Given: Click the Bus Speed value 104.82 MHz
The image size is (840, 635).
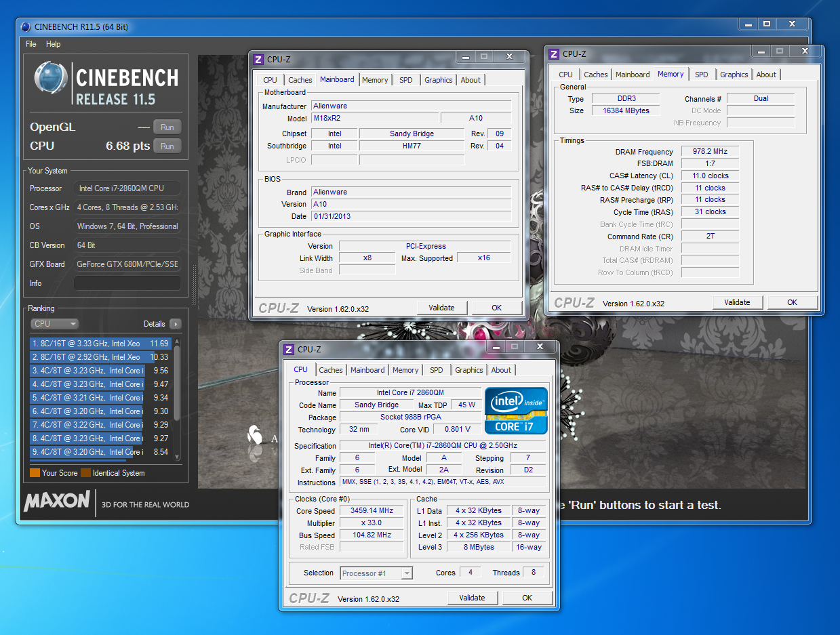Looking at the screenshot, I should coord(372,535).
